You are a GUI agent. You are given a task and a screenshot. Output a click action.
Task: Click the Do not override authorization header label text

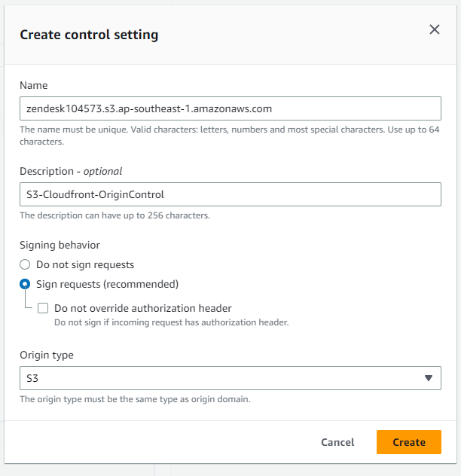pos(143,308)
